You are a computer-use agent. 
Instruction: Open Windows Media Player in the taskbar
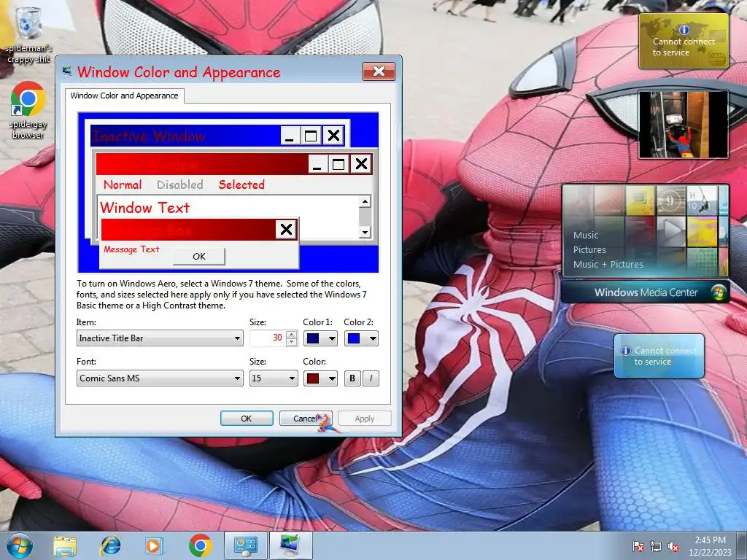[x=154, y=545]
